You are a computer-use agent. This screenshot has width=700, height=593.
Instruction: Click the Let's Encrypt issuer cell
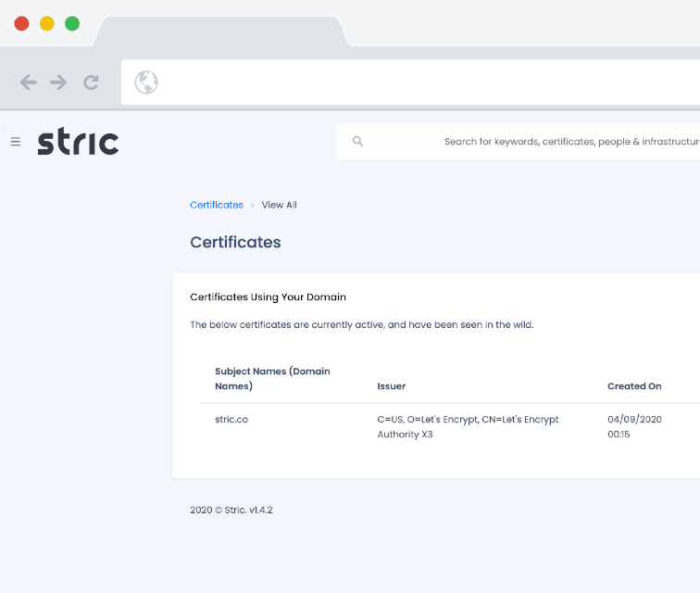click(x=468, y=426)
